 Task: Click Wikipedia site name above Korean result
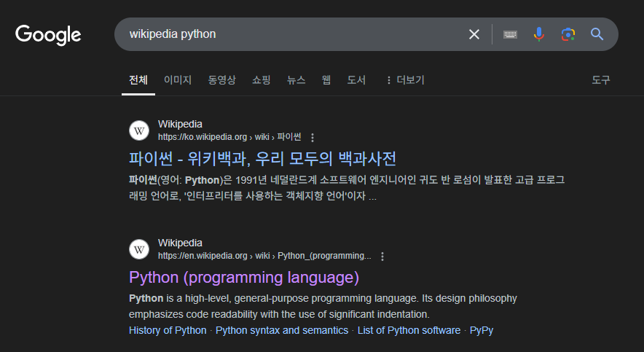click(x=180, y=124)
